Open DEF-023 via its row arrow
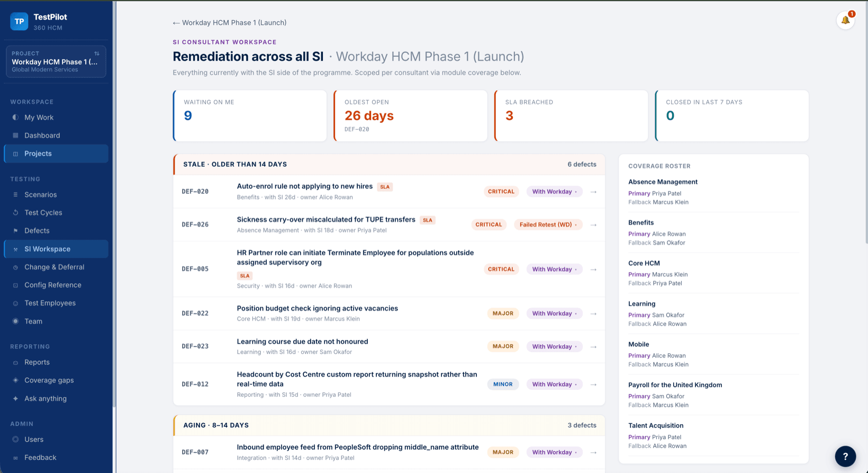Screen dimensions: 868x473 (593, 346)
